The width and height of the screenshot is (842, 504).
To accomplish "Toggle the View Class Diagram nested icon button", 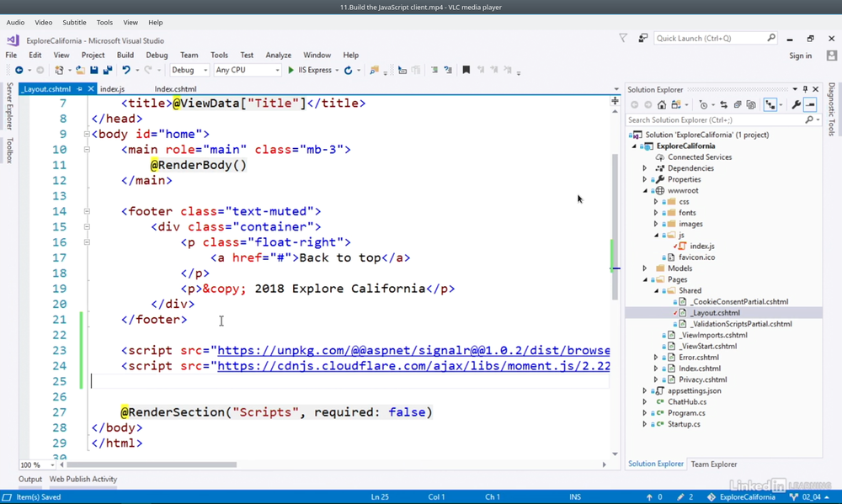I will click(x=770, y=104).
